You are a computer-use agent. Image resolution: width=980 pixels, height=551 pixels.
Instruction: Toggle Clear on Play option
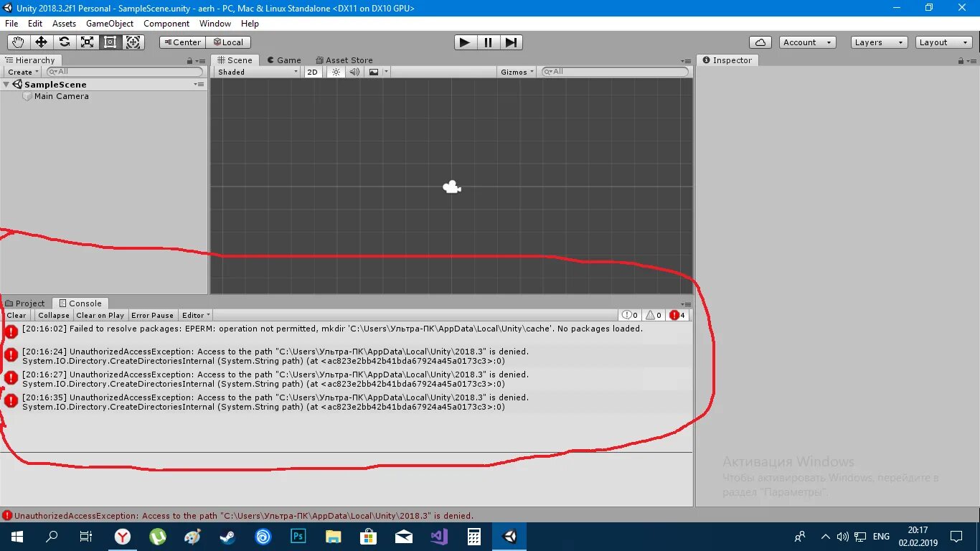tap(100, 315)
